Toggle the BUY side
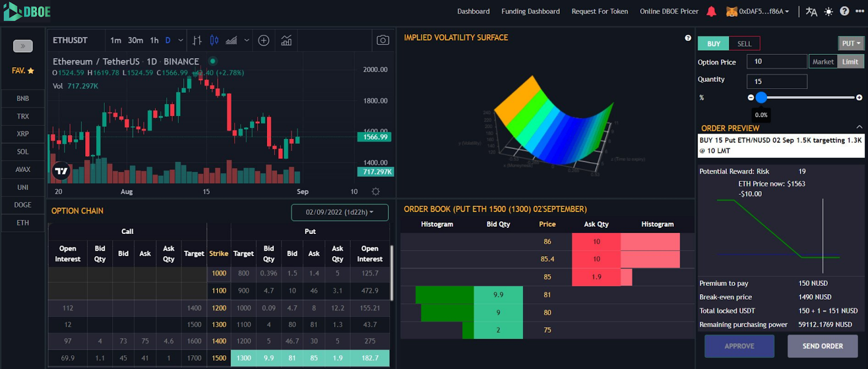Screen dimensions: 868x369 click(714, 44)
